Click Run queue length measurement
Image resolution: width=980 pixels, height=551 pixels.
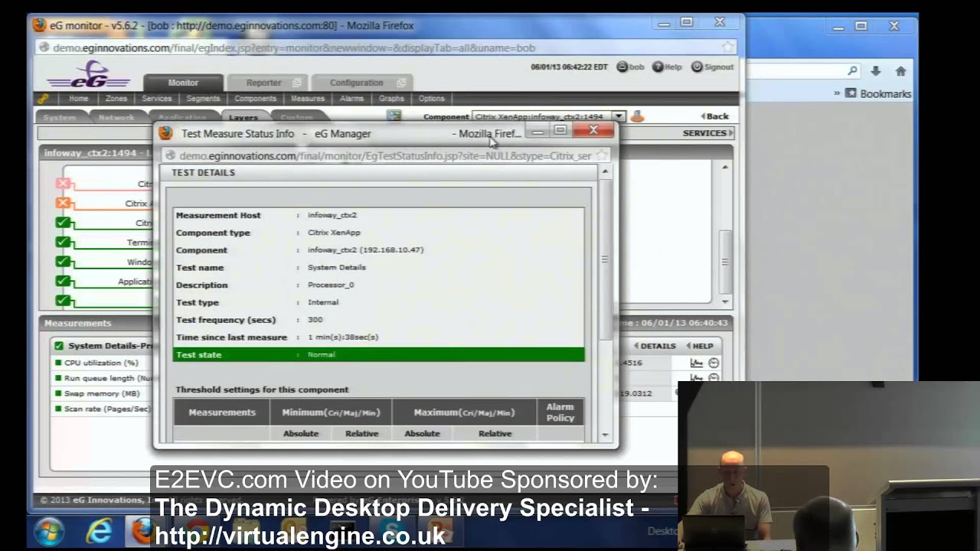[109, 378]
